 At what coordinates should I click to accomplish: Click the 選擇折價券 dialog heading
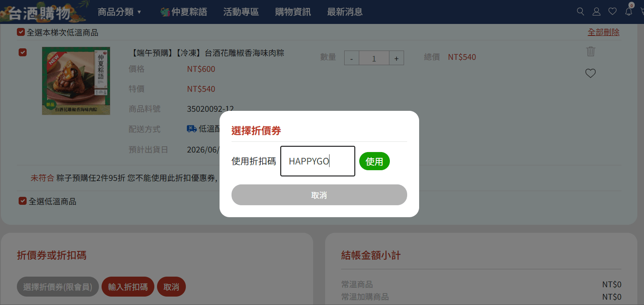[x=256, y=131]
